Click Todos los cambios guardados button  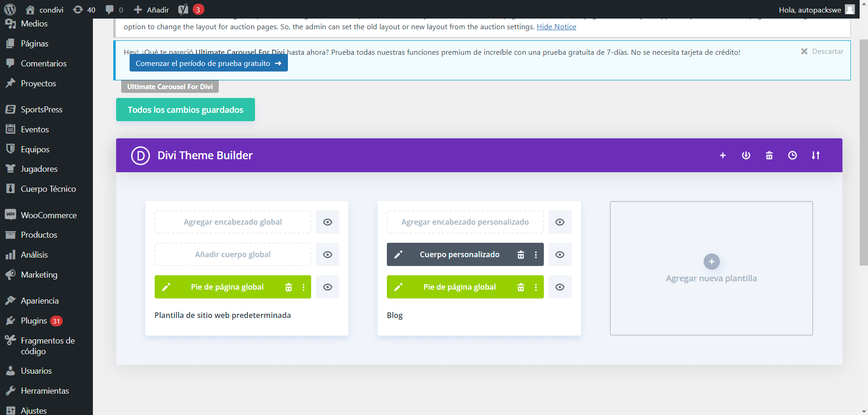pos(185,110)
